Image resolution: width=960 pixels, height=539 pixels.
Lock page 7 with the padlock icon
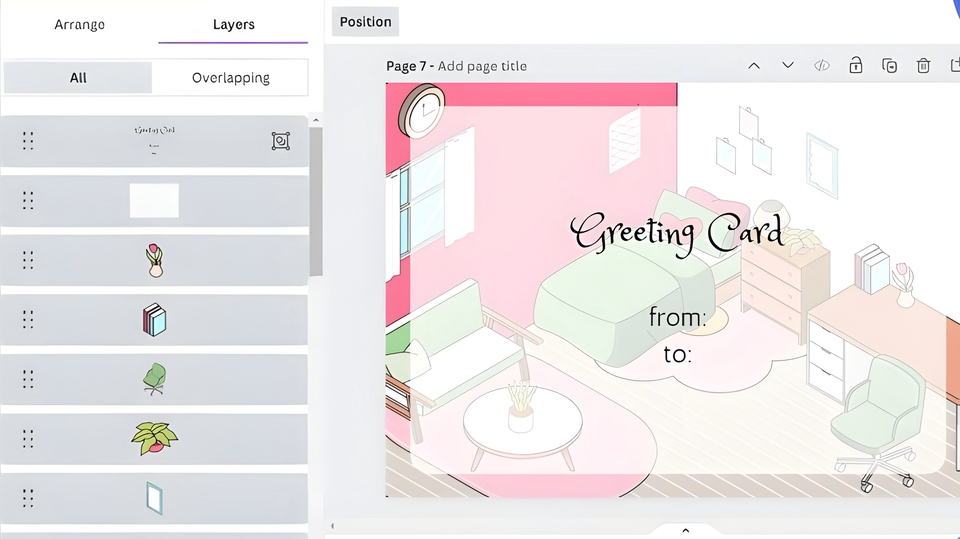(x=855, y=65)
